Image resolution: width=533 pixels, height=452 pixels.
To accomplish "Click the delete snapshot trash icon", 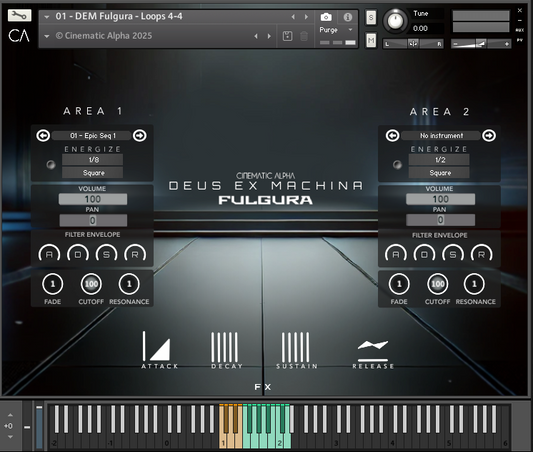I will [304, 36].
